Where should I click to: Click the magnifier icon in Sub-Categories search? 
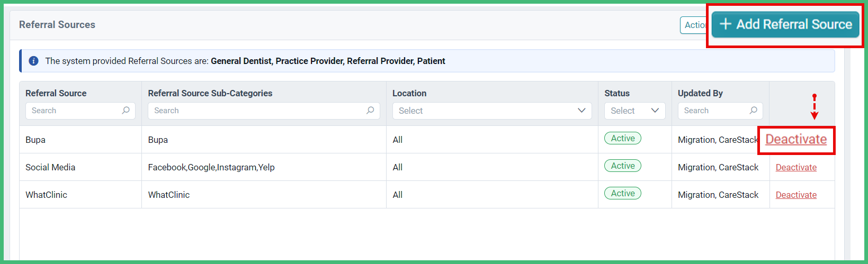[370, 111]
